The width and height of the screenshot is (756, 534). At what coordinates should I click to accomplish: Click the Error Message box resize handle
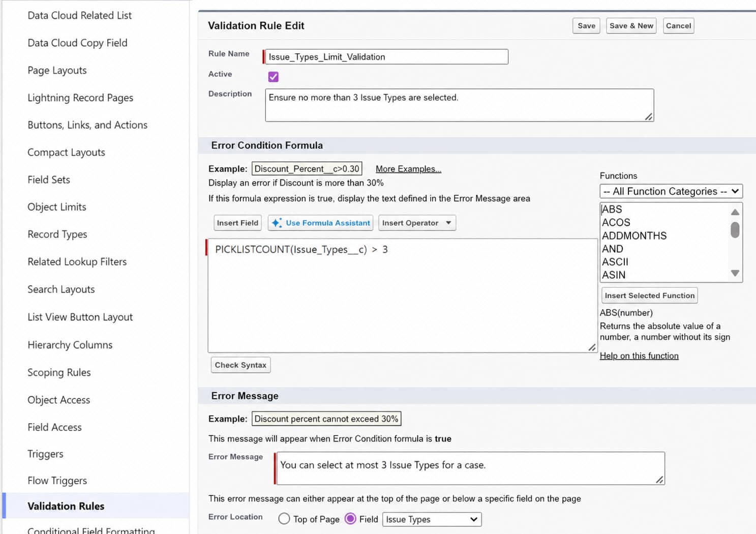[659, 480]
